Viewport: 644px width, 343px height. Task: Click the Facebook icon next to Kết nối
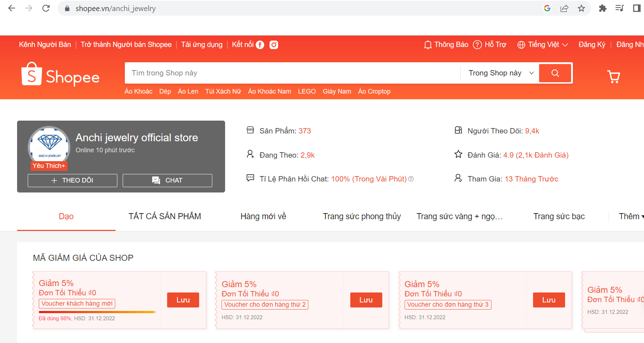(x=260, y=45)
